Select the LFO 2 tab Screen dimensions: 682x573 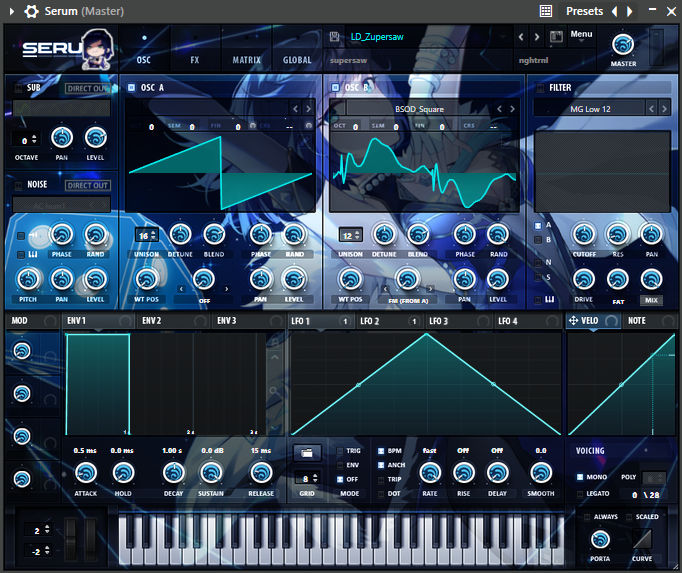point(389,321)
